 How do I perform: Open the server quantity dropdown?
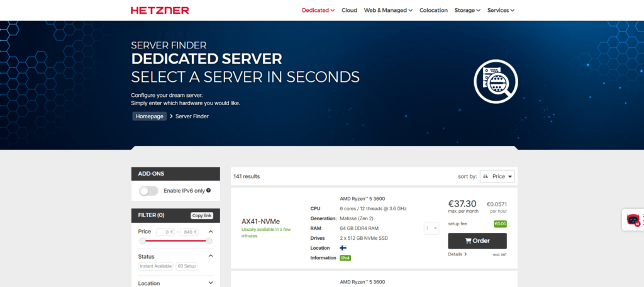pos(431,228)
